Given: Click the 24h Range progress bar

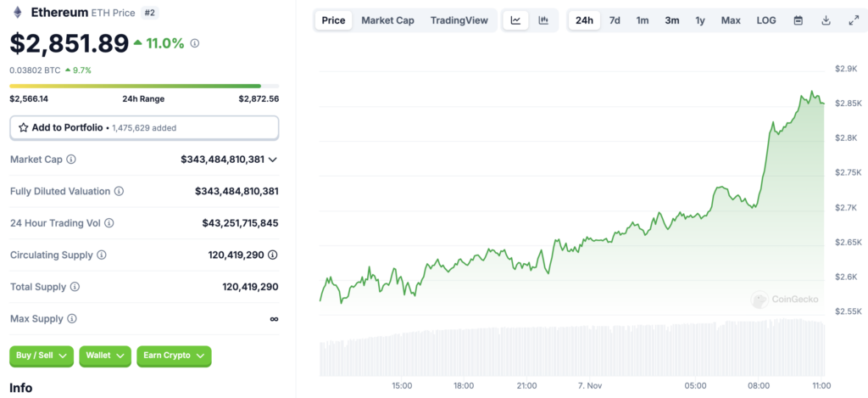Looking at the screenshot, I should 144,86.
